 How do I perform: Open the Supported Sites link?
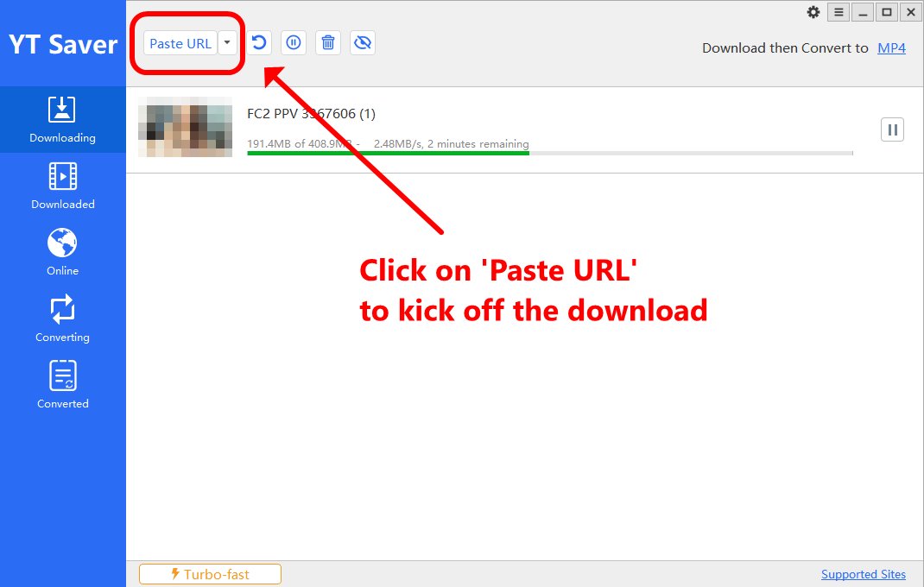pos(864,574)
